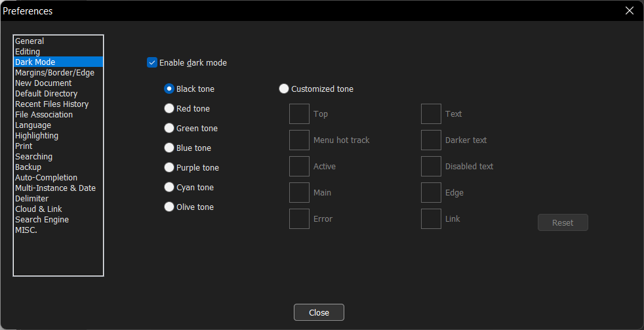Click the Error color swatch box

pos(299,219)
